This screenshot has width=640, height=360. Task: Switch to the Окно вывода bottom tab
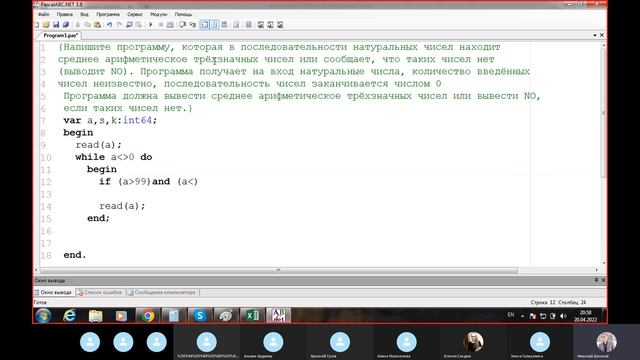point(53,293)
